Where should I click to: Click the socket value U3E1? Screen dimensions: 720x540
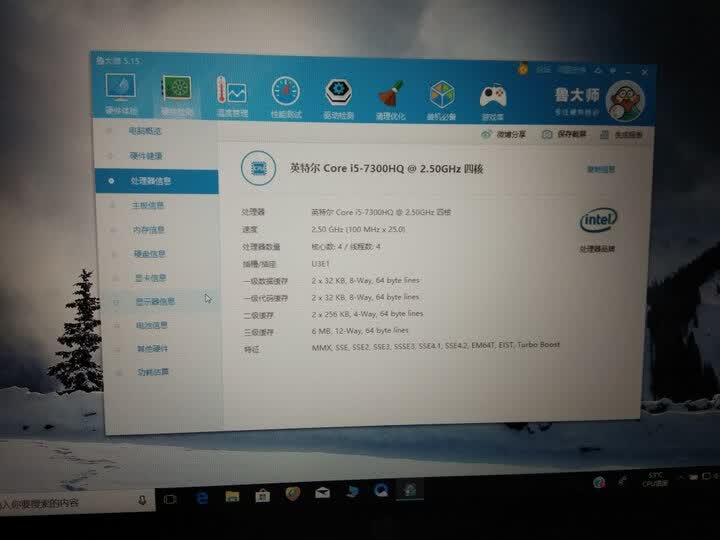click(x=321, y=264)
